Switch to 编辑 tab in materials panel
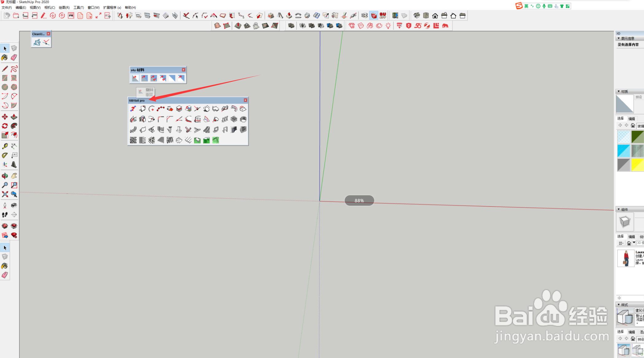Viewport: 644px width, 358px height. click(x=632, y=119)
